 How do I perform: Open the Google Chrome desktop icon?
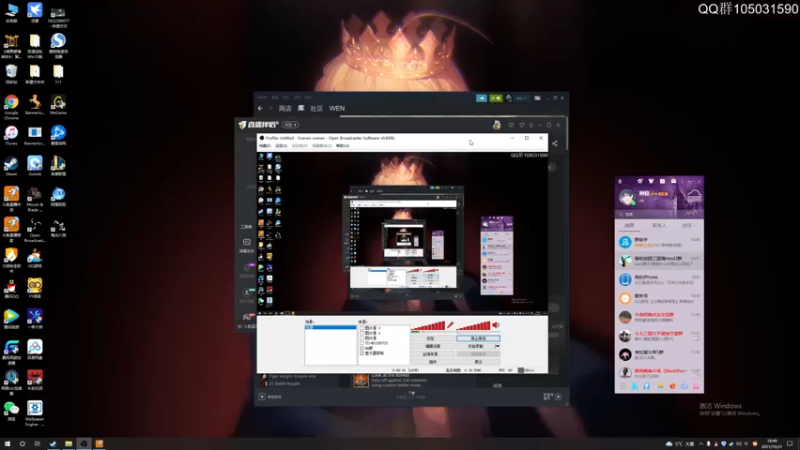11,106
